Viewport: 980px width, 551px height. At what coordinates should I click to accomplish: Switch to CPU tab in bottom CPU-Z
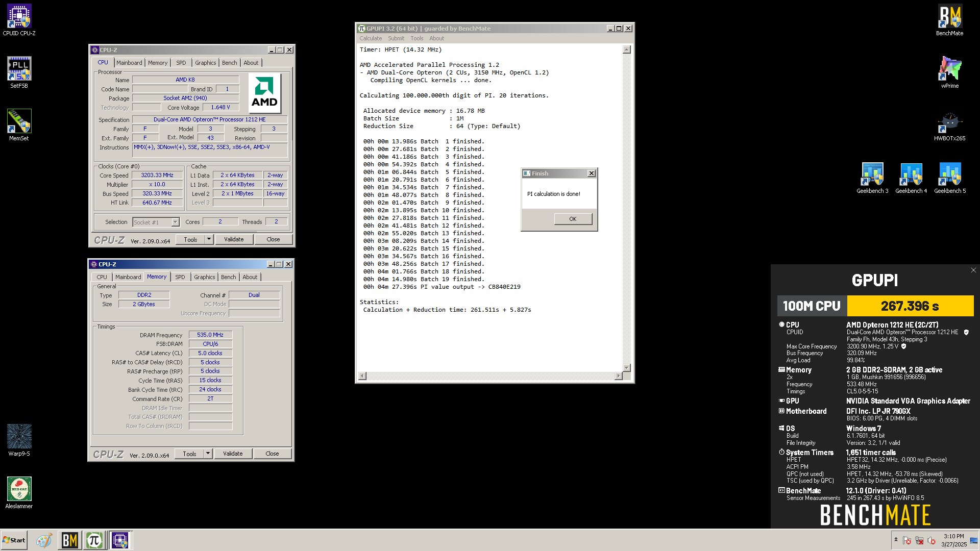click(x=102, y=277)
